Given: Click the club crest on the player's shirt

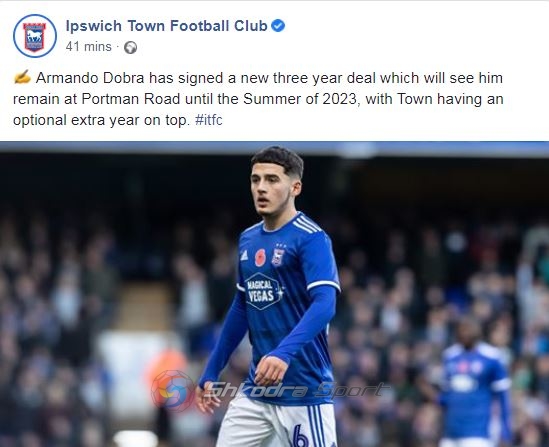Looking at the screenshot, I should pos(278,257).
